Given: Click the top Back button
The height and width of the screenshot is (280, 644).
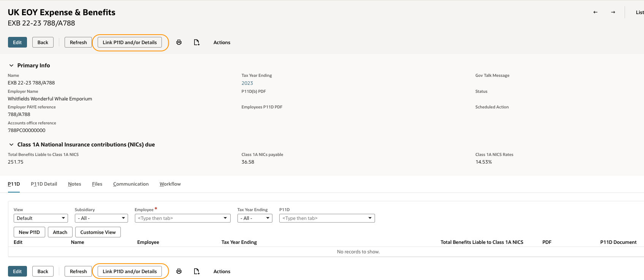Looking at the screenshot, I should pyautogui.click(x=43, y=42).
